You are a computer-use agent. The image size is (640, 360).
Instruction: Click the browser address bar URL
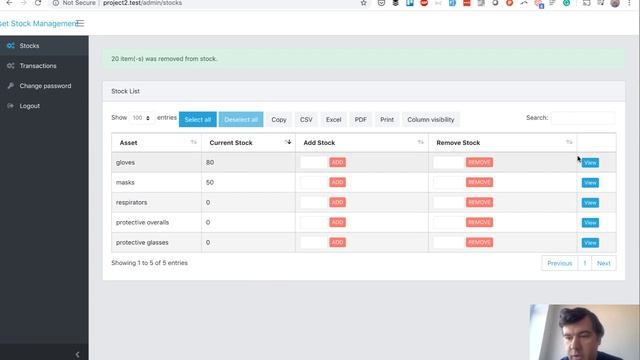tap(142, 3)
